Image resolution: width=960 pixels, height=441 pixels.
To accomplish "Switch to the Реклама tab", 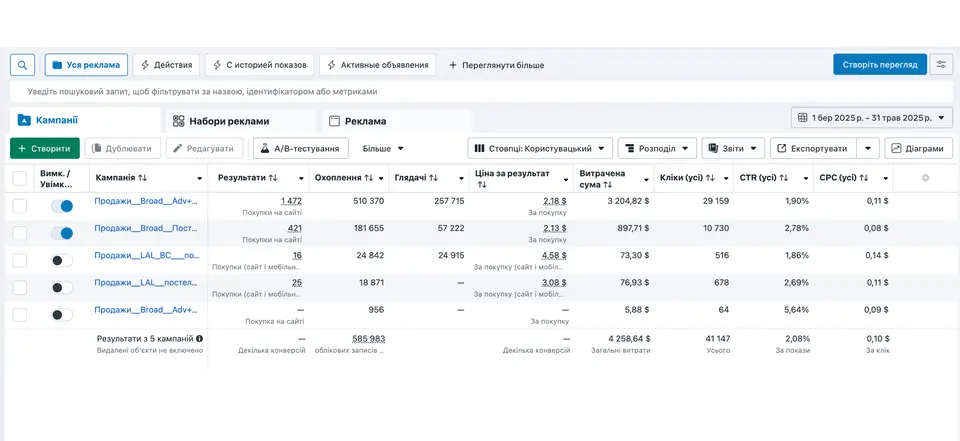I will (397, 121).
